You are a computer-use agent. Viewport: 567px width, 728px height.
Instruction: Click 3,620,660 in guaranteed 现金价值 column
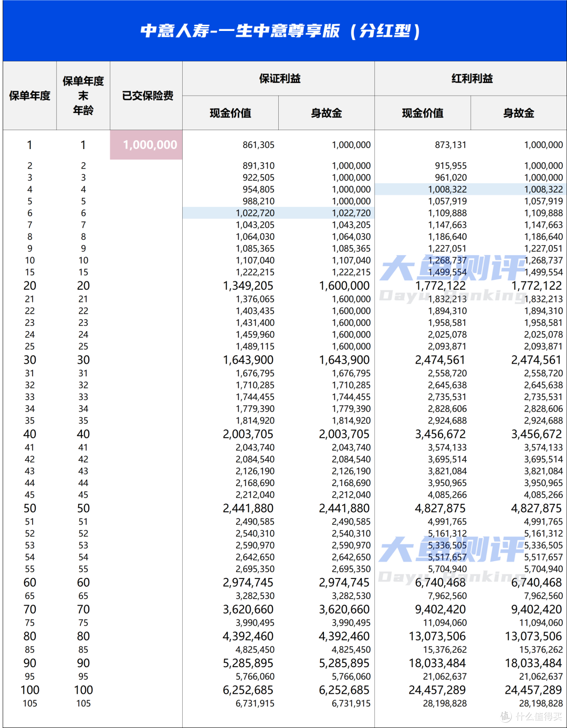click(x=248, y=609)
